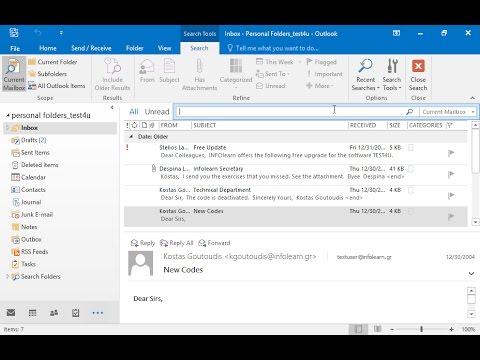Click the zoom slider handle
This screenshot has width=480, height=360.
(421, 329)
